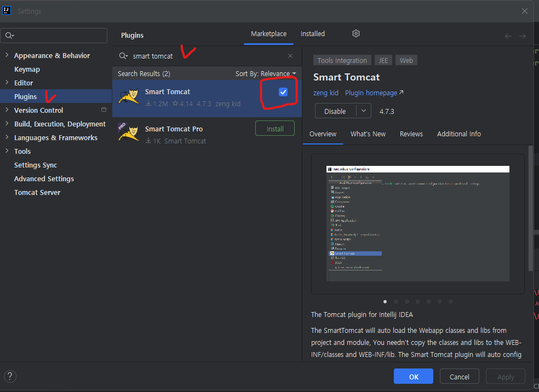Expand Build, Execution, Deployment group
Screen dimensions: 539x392
point(7,124)
